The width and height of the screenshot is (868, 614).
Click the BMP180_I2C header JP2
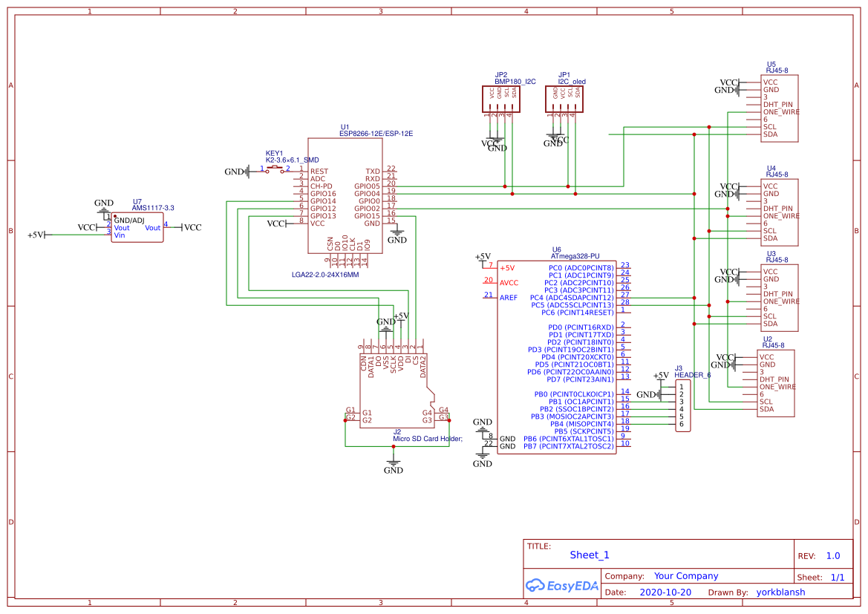tap(500, 99)
